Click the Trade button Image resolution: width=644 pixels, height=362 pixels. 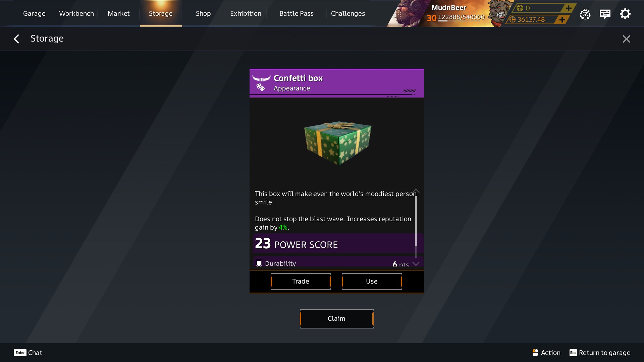click(x=301, y=281)
